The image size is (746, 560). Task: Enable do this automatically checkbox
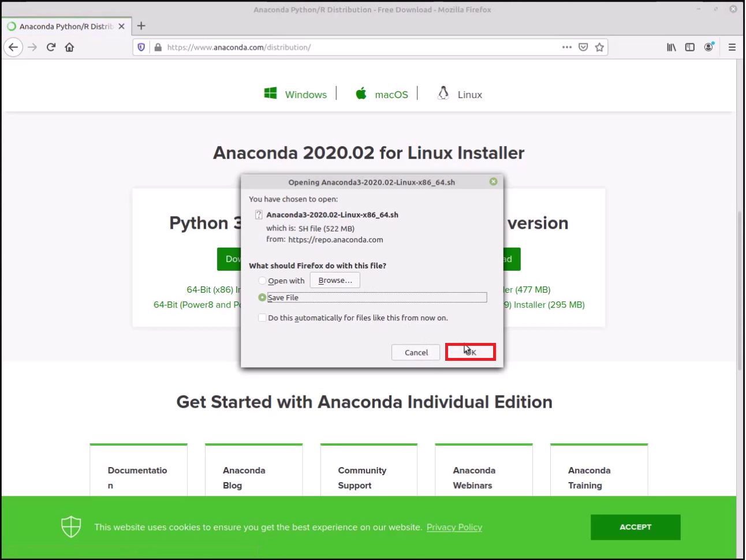(x=262, y=318)
